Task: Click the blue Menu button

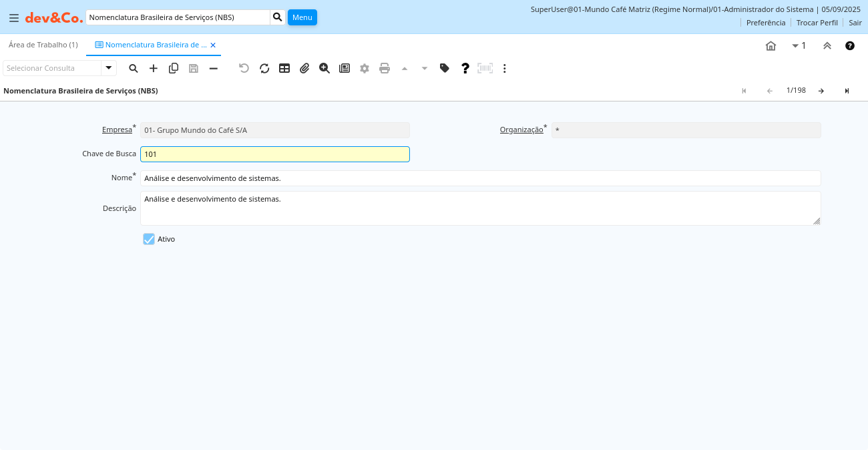Action: coord(302,17)
